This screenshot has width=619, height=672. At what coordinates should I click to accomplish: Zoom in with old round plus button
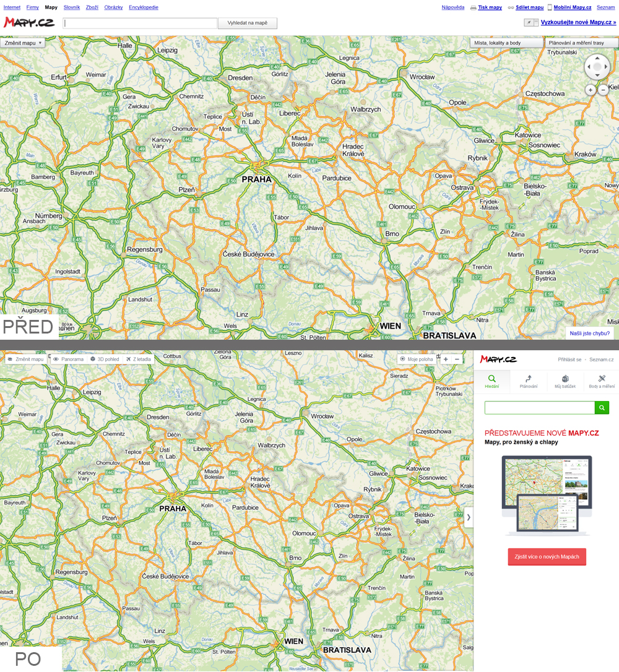[x=591, y=90]
